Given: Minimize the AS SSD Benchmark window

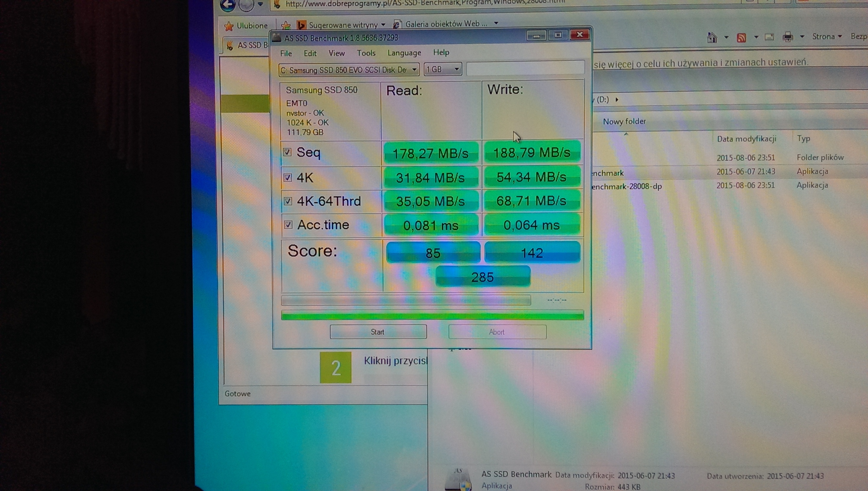Looking at the screenshot, I should (536, 36).
